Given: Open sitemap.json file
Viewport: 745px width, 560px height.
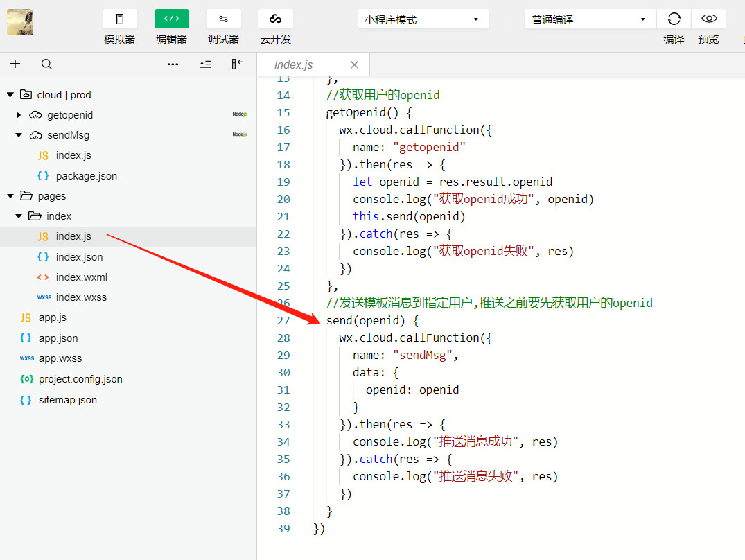Looking at the screenshot, I should pos(67,400).
